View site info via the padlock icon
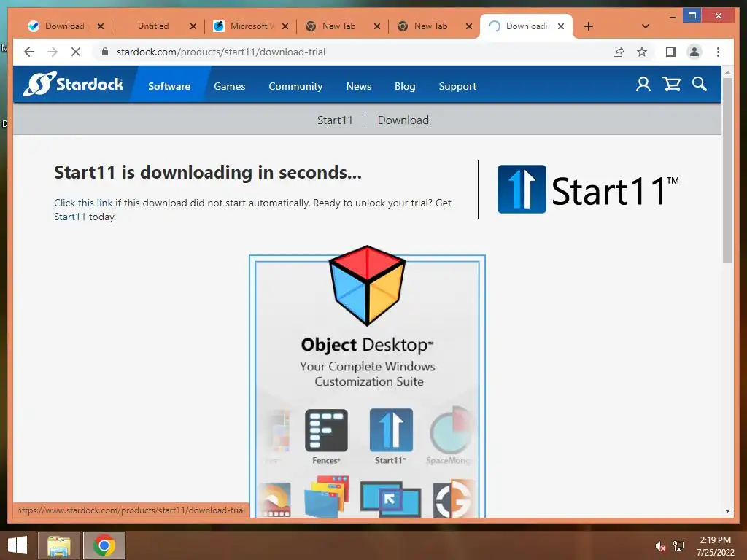 [x=105, y=52]
